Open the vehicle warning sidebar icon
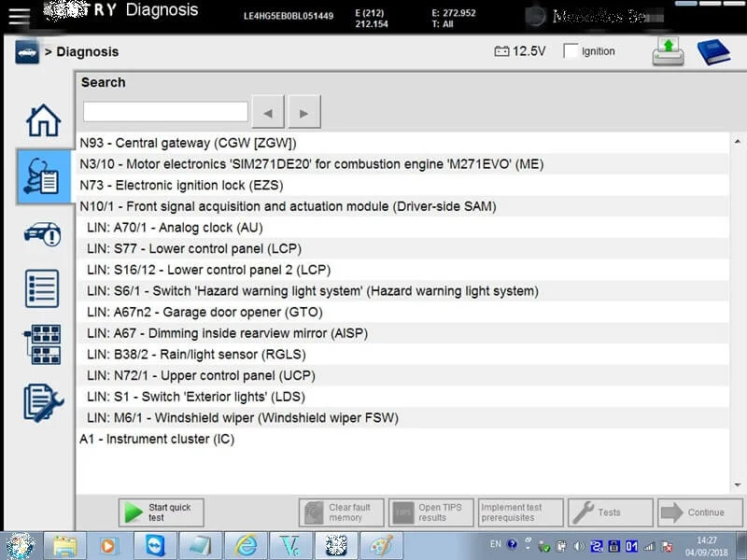The image size is (747, 560). click(x=42, y=234)
